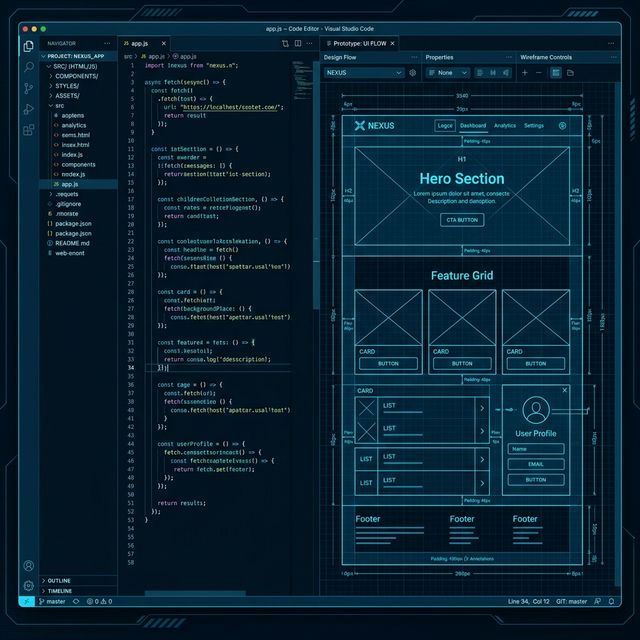Open the Explorer files view in activity bar

pos(28,46)
